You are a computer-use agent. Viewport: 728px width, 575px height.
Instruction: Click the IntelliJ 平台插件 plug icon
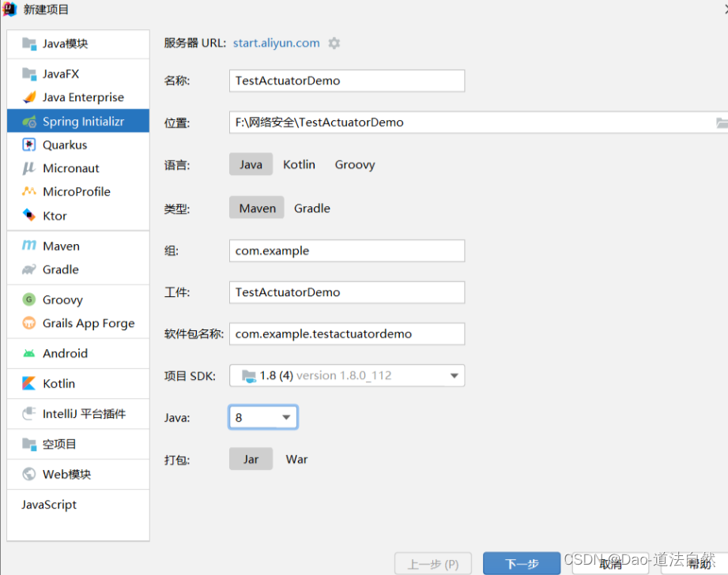tap(29, 414)
